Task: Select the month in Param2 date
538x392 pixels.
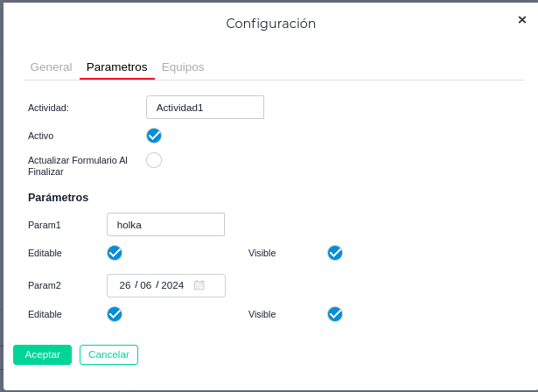Action: 145,285
